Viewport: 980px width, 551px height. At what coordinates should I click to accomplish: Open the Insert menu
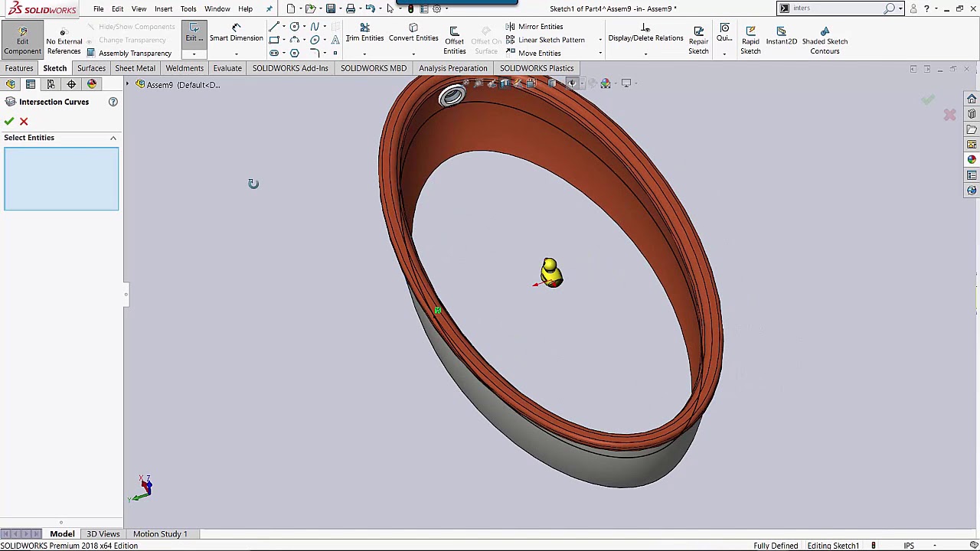tap(163, 8)
